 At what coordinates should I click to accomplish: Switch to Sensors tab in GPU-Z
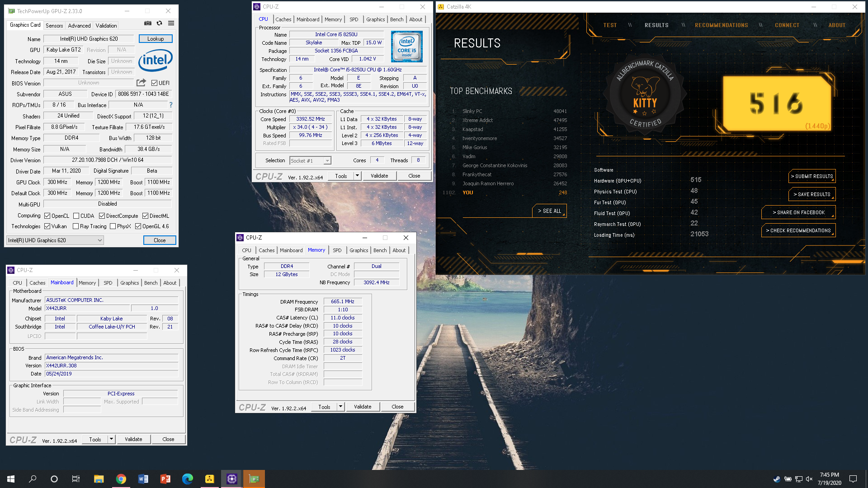coord(54,26)
